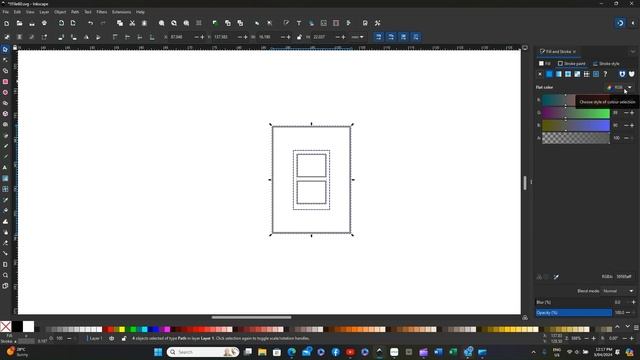Viewport: 640px width, 360px height.
Task: Open the Layer 1 selector in status bar
Action: pyautogui.click(x=95, y=338)
